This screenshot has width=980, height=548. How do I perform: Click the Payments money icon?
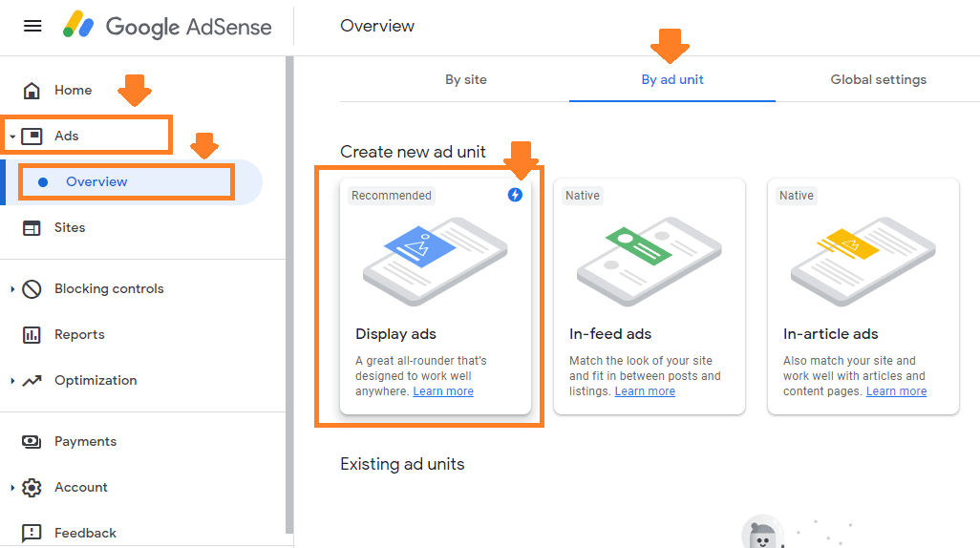click(32, 442)
